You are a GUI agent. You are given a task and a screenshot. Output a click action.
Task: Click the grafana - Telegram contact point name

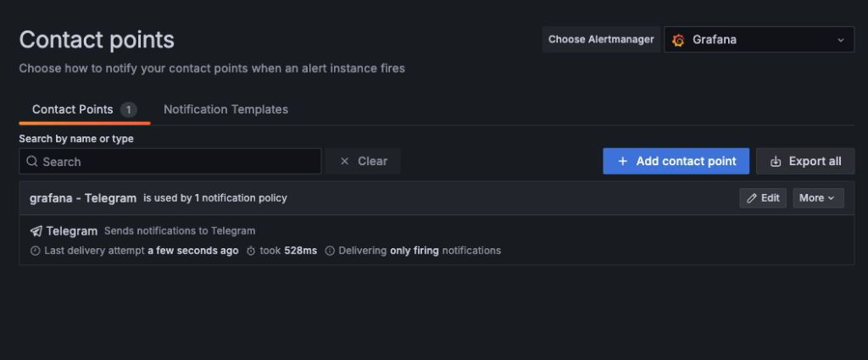[x=83, y=198]
